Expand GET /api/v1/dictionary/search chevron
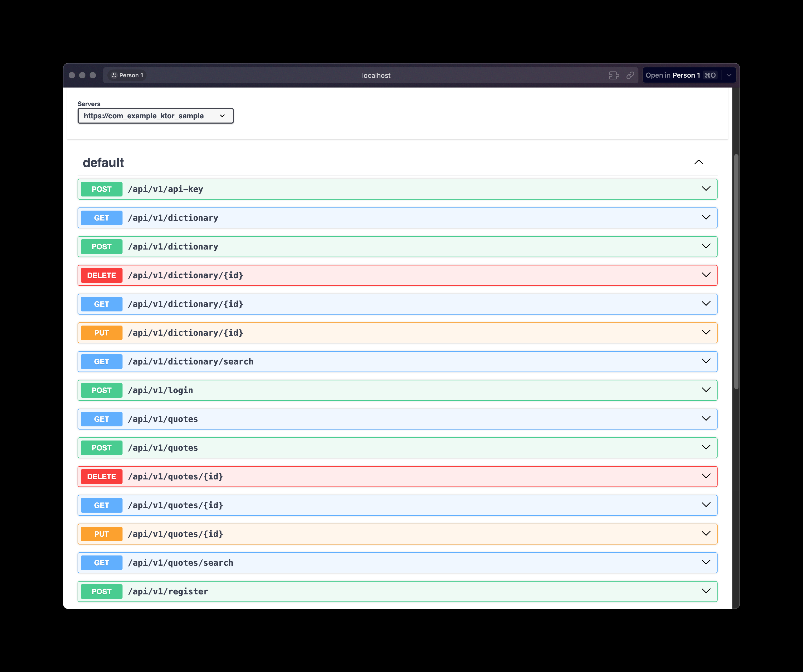This screenshot has width=803, height=672. click(x=706, y=361)
